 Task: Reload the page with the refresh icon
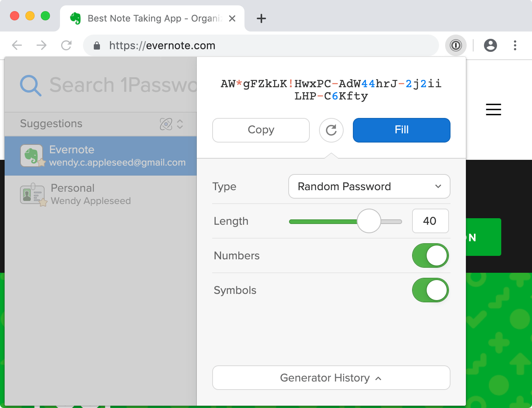pos(66,45)
